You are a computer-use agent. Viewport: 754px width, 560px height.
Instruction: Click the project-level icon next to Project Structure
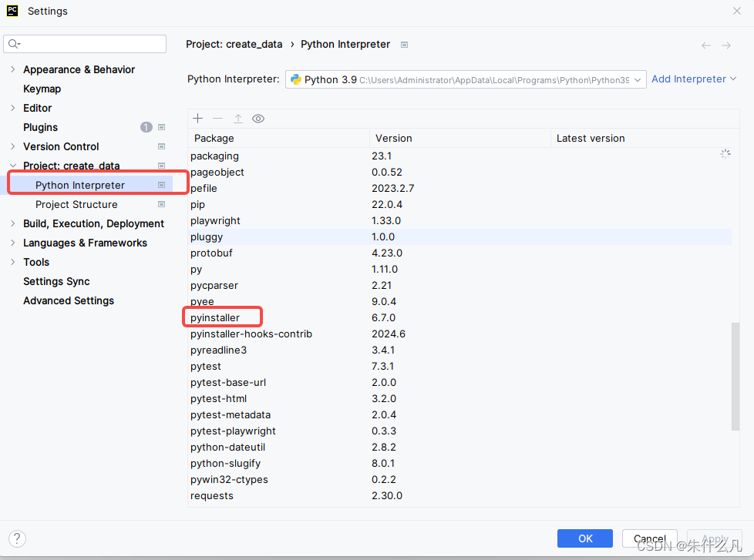(162, 204)
